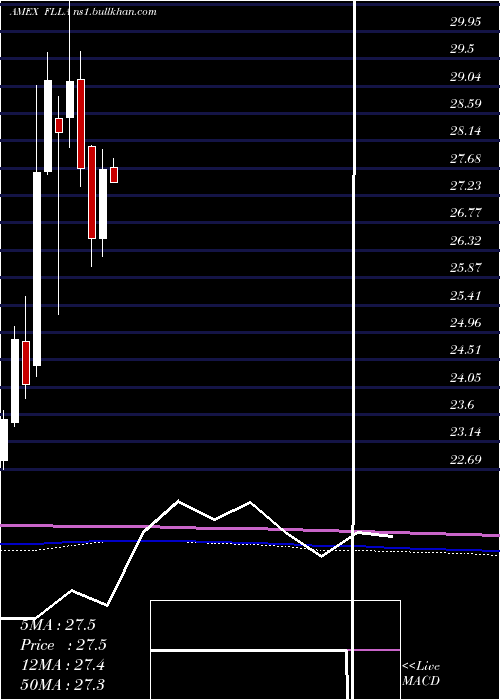Click the 23.6 price axis label
Image resolution: width=500 pixels, height=700 pixels.
click(462, 405)
